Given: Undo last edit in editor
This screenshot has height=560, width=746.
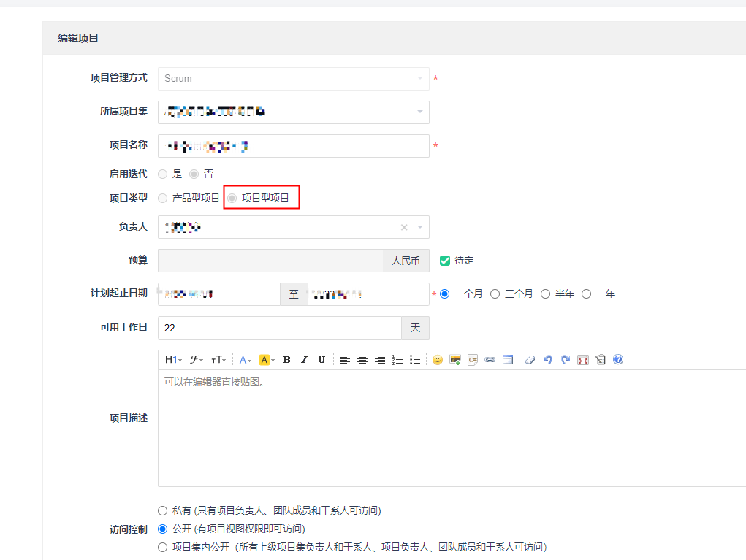Looking at the screenshot, I should click(x=548, y=360).
